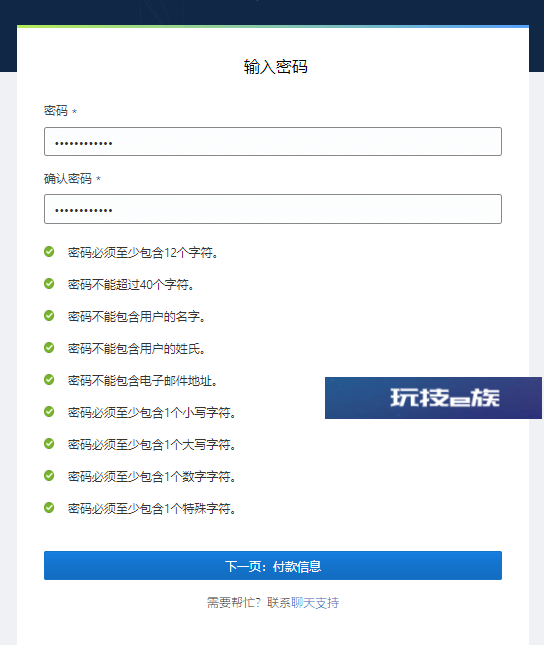Click the 下一页：付款信息 button

(273, 566)
